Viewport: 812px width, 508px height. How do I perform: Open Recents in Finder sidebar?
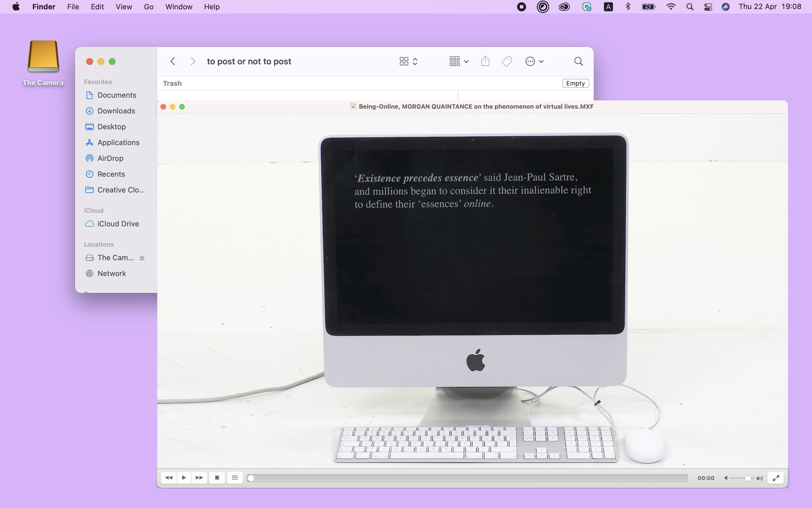click(105, 174)
